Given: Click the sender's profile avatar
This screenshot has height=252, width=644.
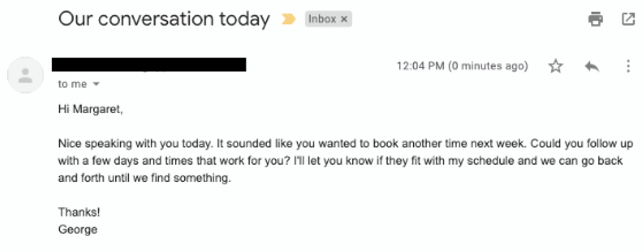Looking at the screenshot, I should pos(25,75).
